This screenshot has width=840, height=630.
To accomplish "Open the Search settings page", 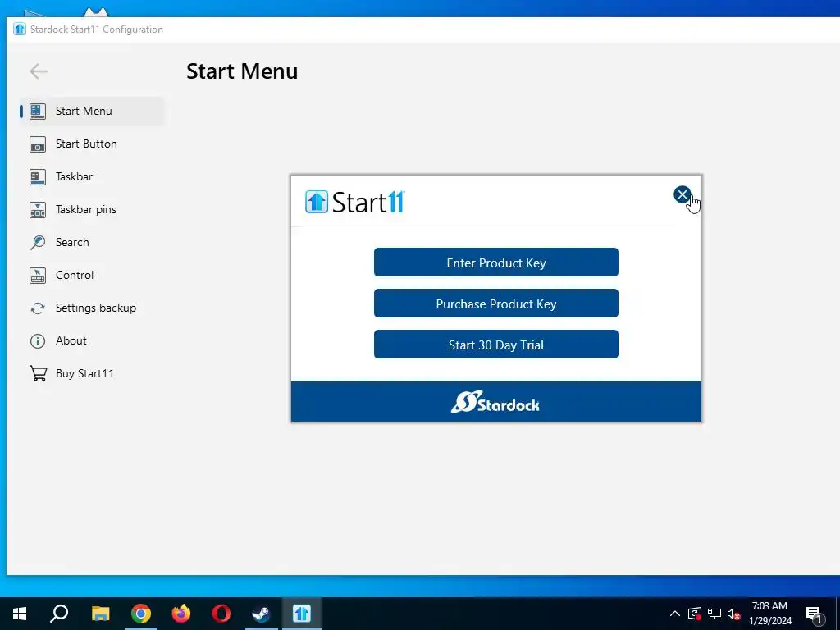I will 72,242.
